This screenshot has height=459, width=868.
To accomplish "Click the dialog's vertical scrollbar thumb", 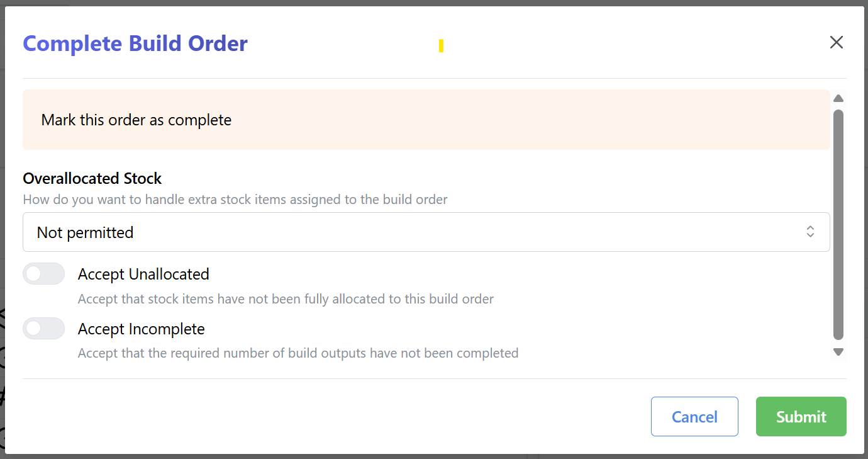I will tap(838, 225).
